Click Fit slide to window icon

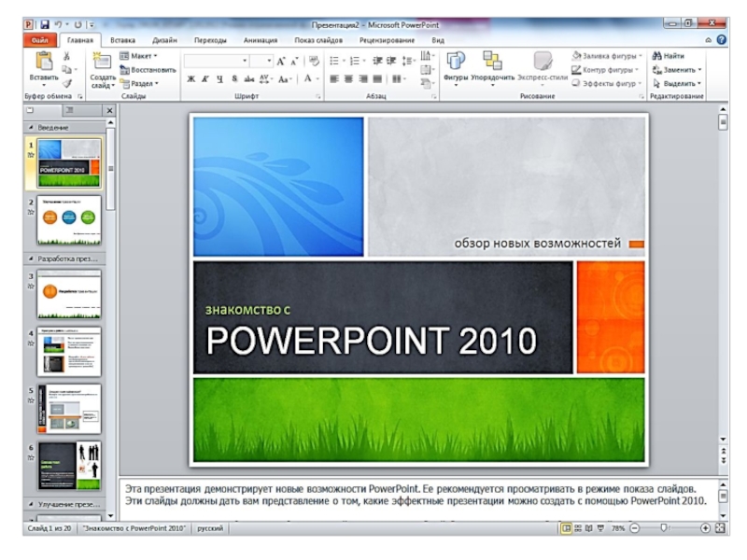pyautogui.click(x=720, y=528)
